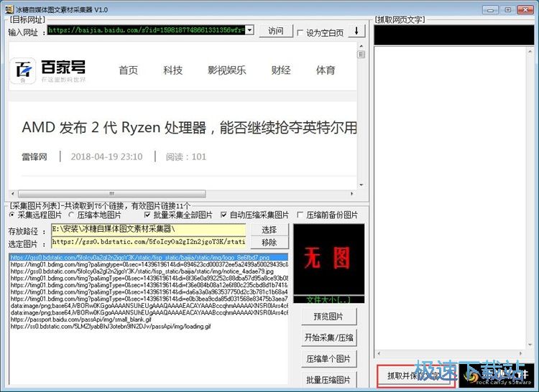Click the text panel scroll-down arrow
Screen dimensions: 539x392
[530, 345]
